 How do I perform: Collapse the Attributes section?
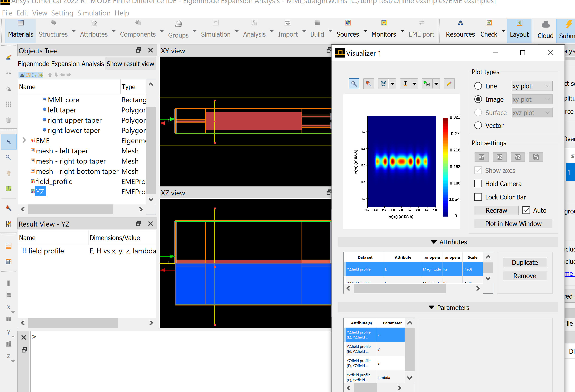(433, 242)
